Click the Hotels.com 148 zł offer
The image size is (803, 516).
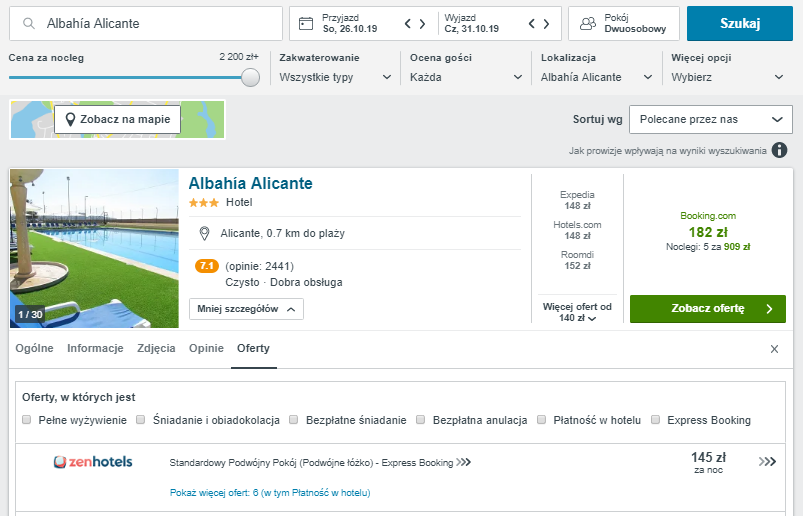tap(577, 230)
